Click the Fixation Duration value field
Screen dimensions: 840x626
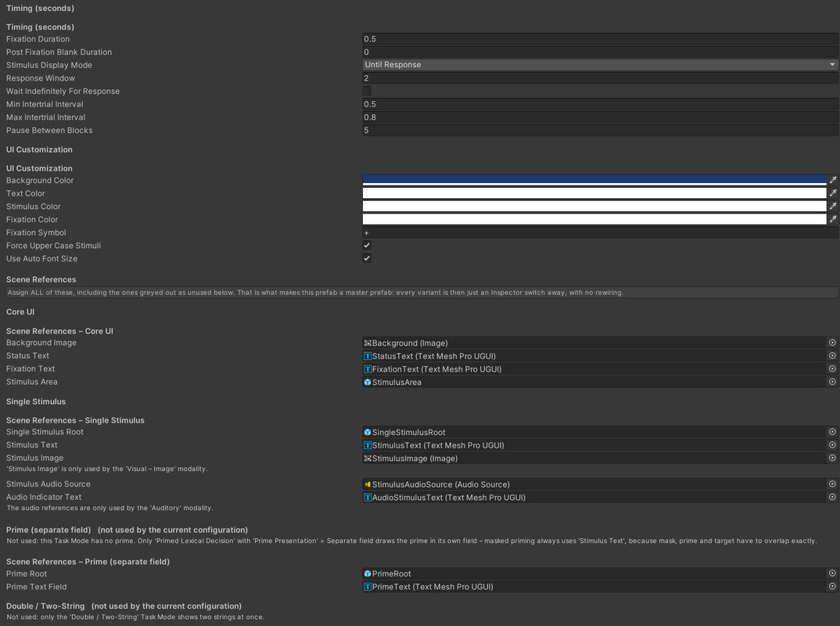(x=600, y=39)
